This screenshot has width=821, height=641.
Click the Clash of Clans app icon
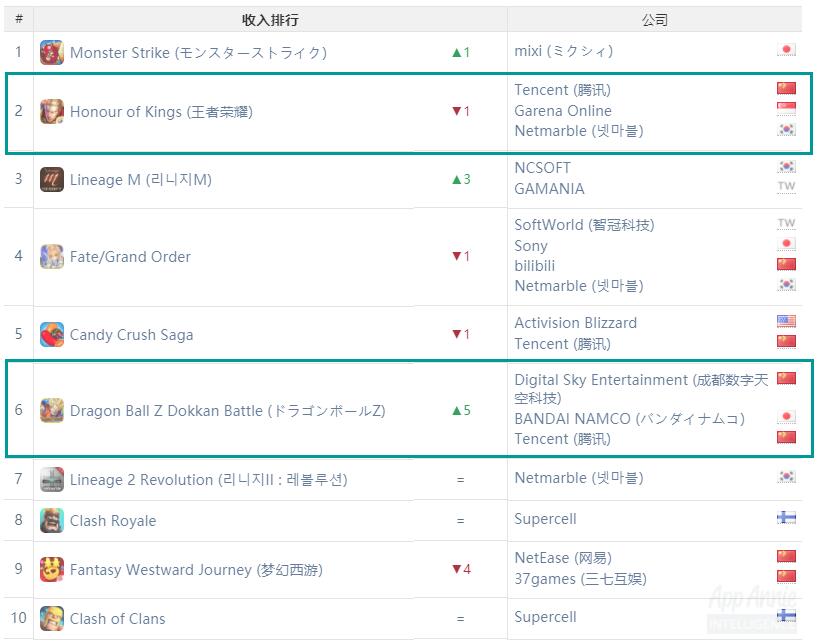coord(52,618)
